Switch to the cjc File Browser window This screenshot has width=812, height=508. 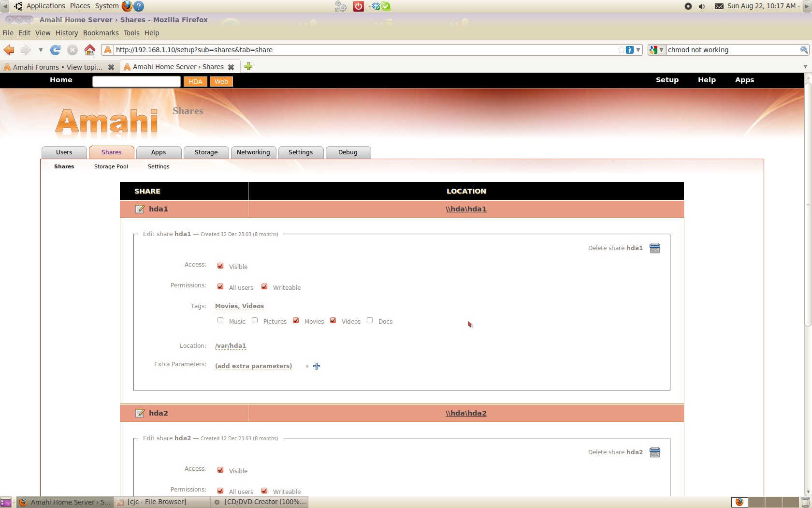[162, 502]
